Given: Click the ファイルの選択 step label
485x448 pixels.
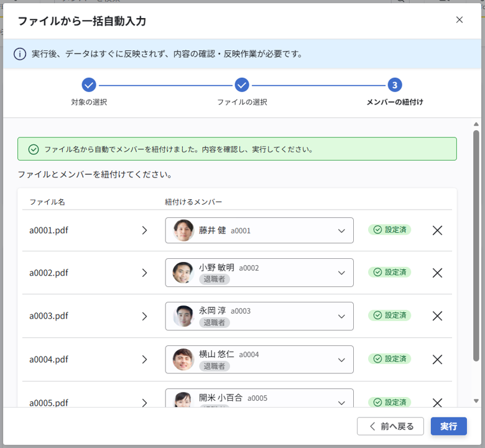Looking at the screenshot, I should (242, 102).
